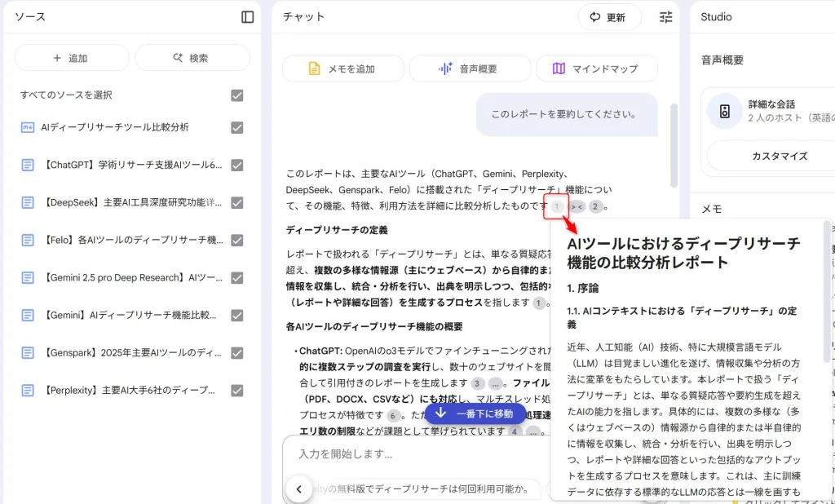835x504 pixels.
Task: Click the カスタマイズ button in Studio
Action: click(x=771, y=156)
